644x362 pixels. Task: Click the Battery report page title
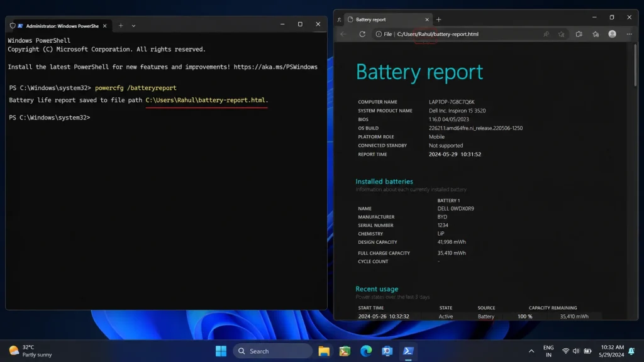[419, 72]
